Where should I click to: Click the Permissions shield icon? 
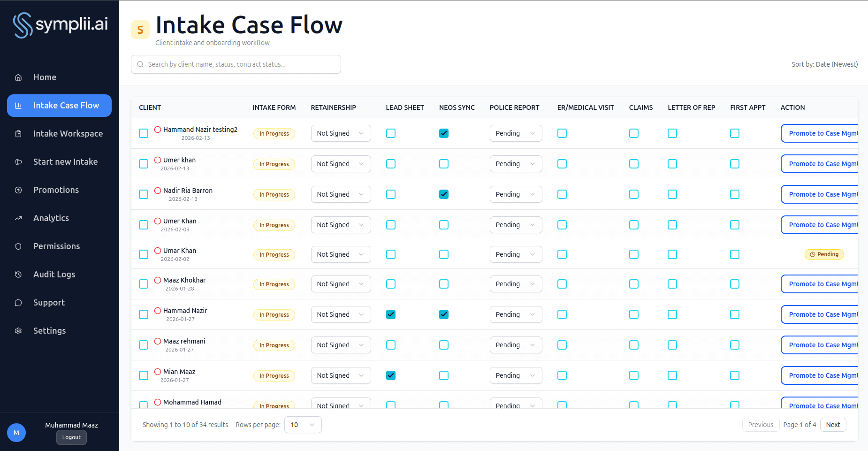tap(18, 246)
